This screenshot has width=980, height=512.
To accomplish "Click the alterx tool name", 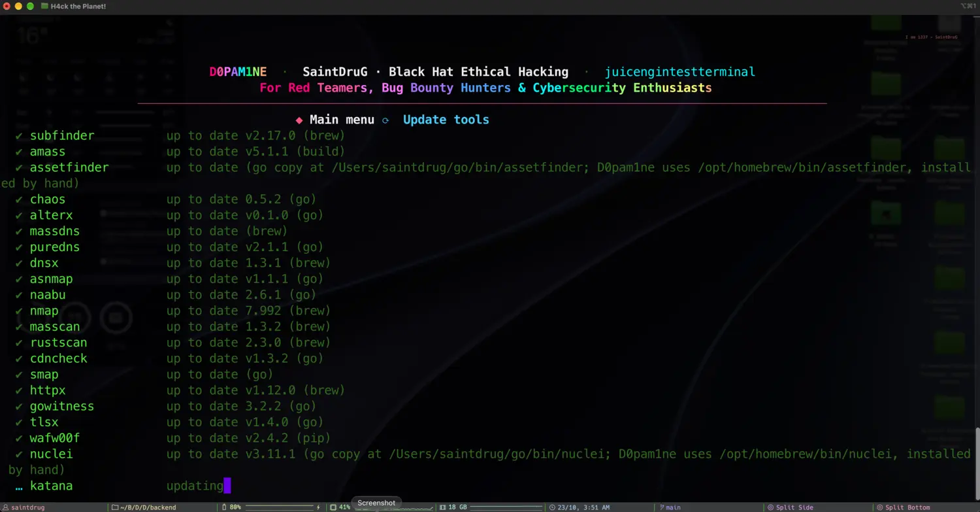I will click(x=51, y=215).
